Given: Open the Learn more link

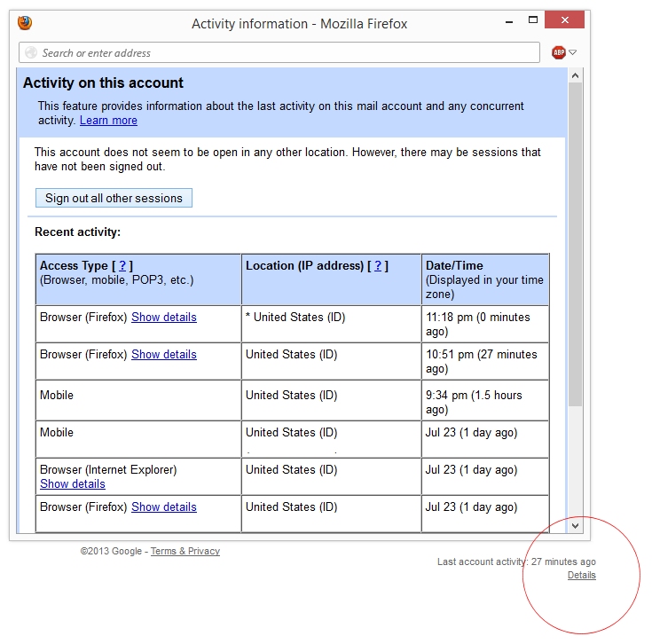Looking at the screenshot, I should [x=108, y=120].
